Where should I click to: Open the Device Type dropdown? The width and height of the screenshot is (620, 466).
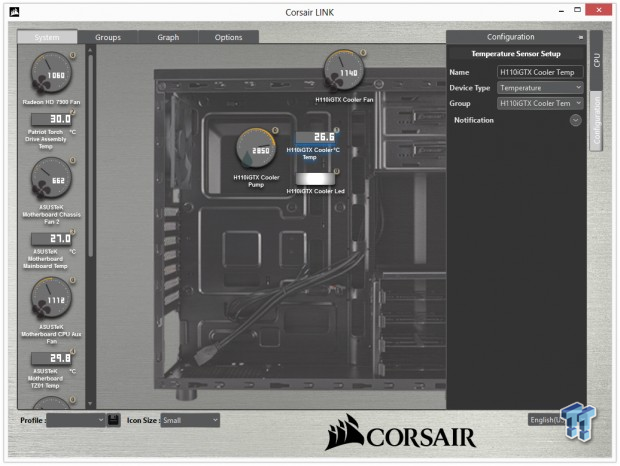click(540, 88)
